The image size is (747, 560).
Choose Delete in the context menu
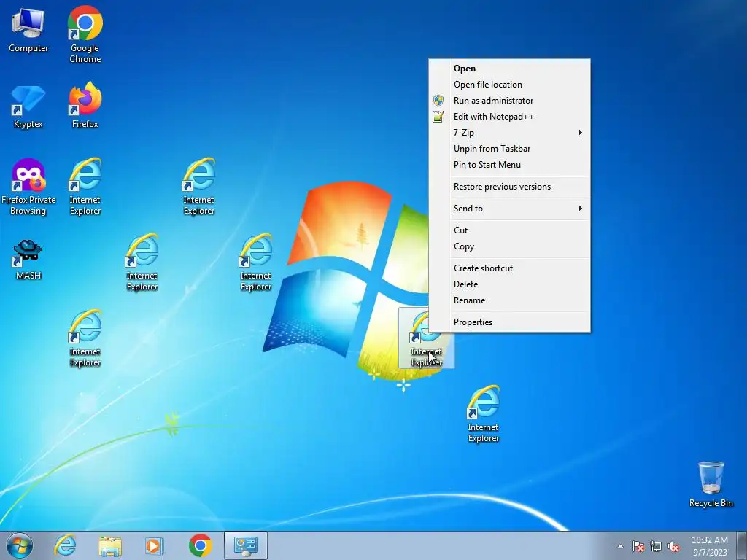coord(509,284)
